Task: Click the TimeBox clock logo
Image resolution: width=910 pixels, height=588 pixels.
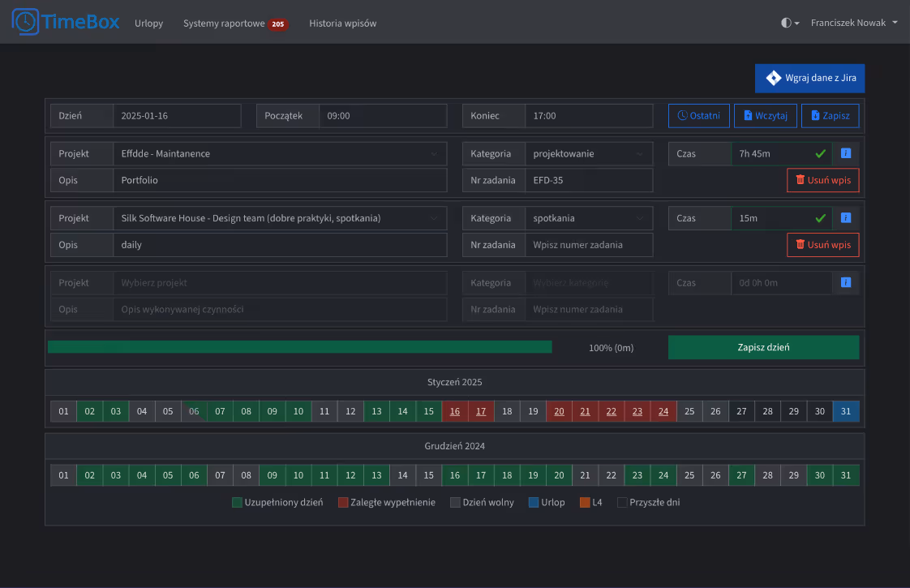Action: click(25, 22)
